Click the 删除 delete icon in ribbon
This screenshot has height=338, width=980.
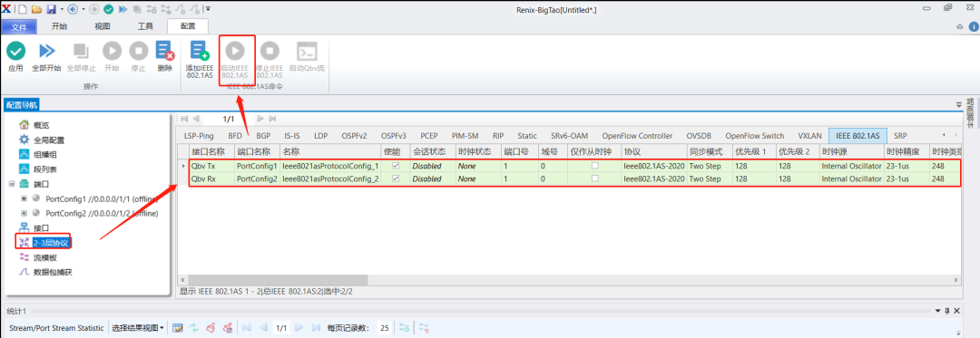pyautogui.click(x=165, y=51)
